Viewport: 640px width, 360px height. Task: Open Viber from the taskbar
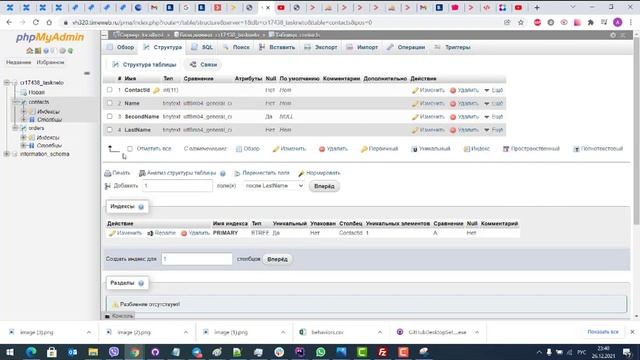tap(114, 352)
